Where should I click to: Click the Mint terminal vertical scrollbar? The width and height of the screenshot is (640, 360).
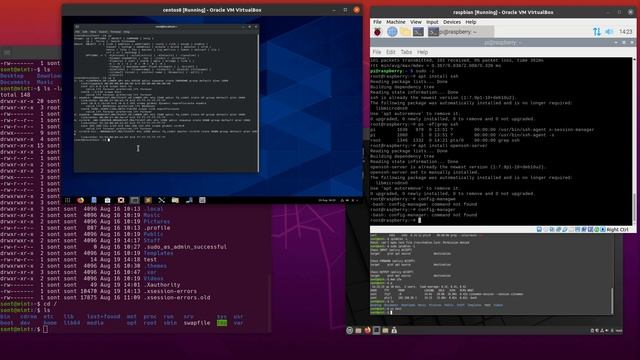coord(612,301)
